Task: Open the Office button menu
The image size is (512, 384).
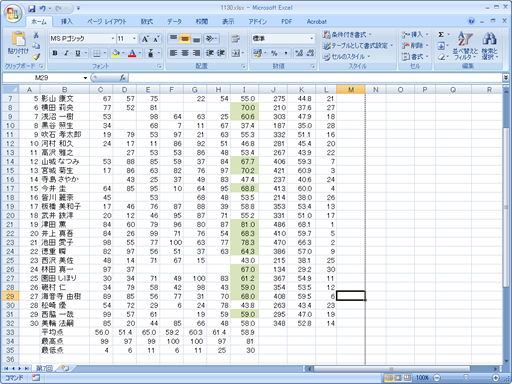Action: coord(13,13)
